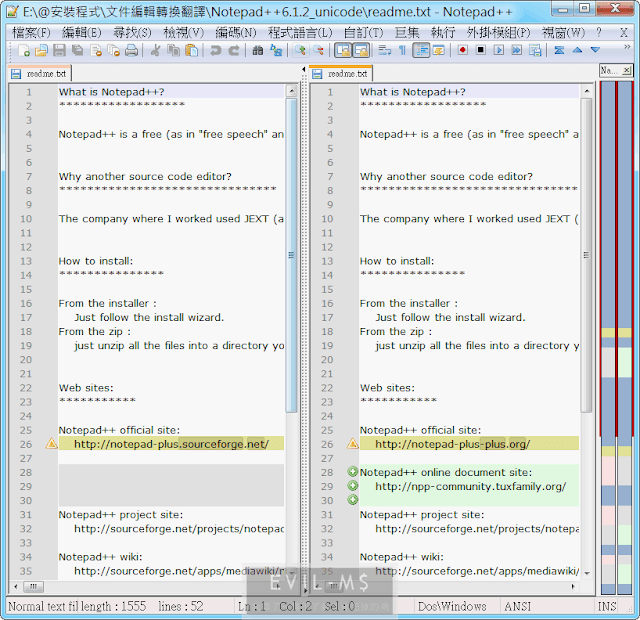The width and height of the screenshot is (640, 620).
Task: Save the current file via toolbar
Action: (59, 50)
